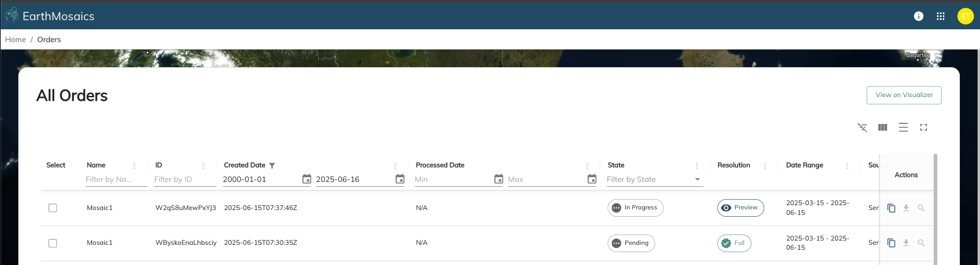This screenshot has height=265, width=980.
Task: Click the table vertical scrollbar
Action: click(x=936, y=209)
